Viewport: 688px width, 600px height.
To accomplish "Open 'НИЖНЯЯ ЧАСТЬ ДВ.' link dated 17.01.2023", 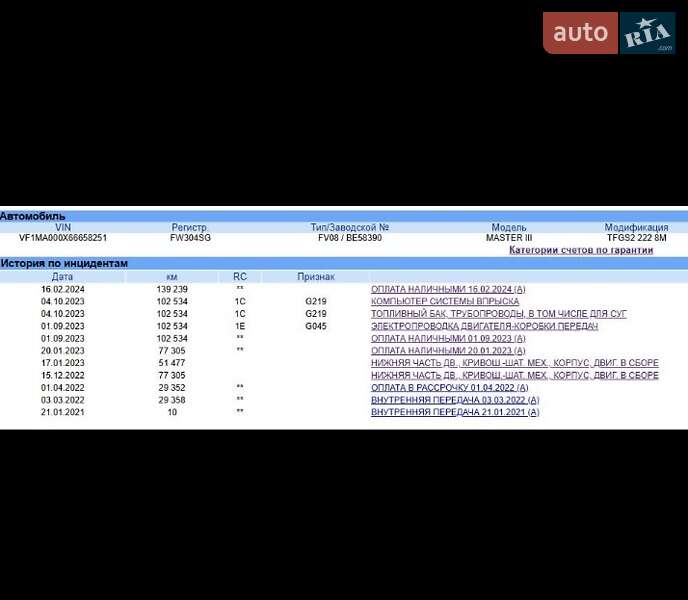I will click(514, 363).
